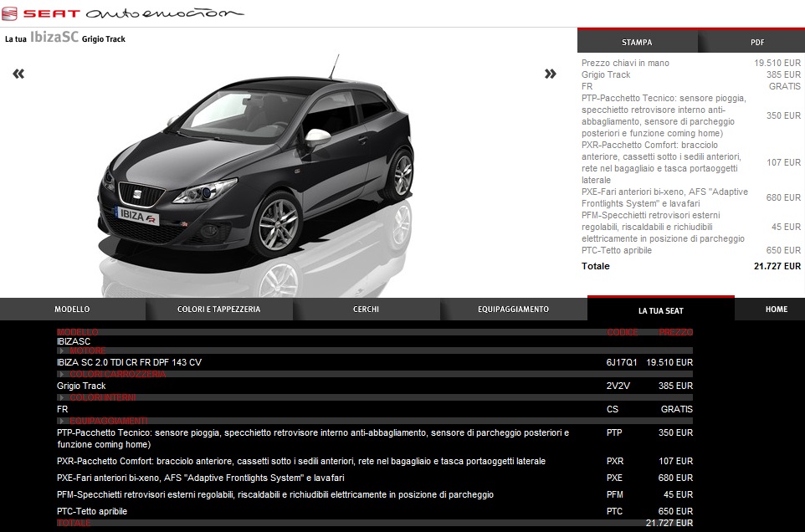Click the SEAT logo emblem
The width and height of the screenshot is (805, 532).
pyautogui.click(x=9, y=13)
